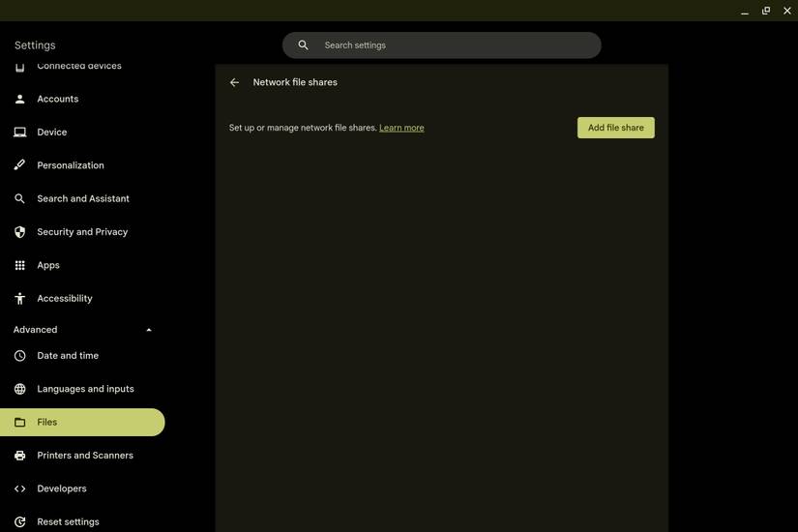Click the Network file shares heading

point(295,82)
